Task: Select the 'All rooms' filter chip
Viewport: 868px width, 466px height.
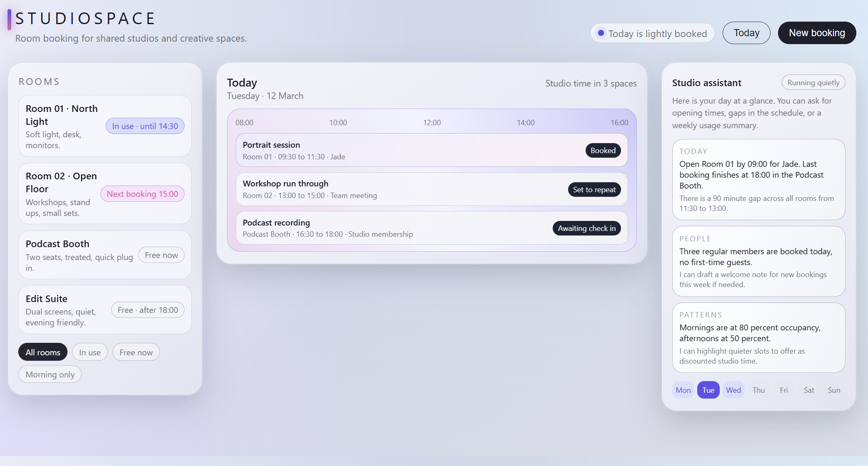Action: tap(42, 352)
